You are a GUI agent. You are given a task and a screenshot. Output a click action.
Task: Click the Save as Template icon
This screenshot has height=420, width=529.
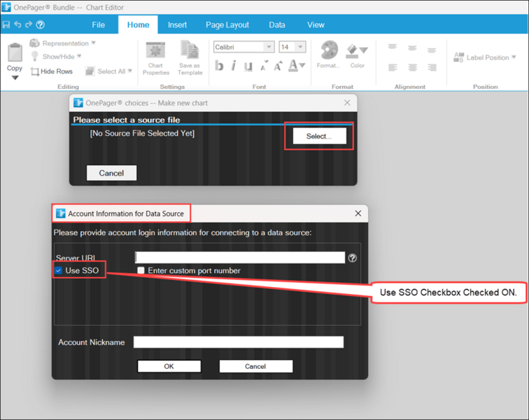190,49
